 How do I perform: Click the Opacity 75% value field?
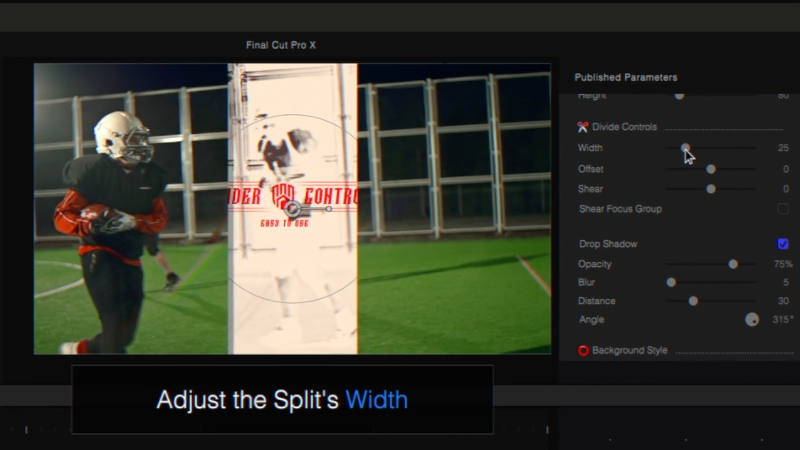point(783,264)
